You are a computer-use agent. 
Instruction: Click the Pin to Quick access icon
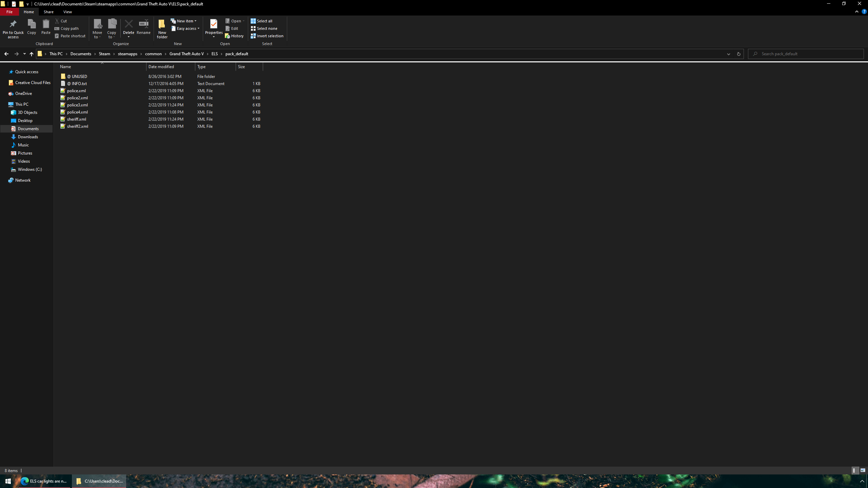(x=13, y=24)
